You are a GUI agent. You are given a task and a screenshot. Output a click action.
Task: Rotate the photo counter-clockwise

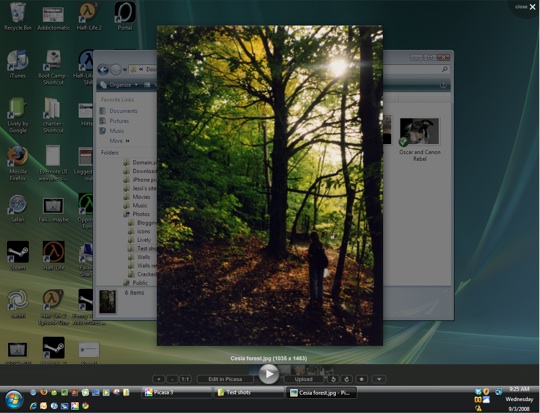(333, 379)
